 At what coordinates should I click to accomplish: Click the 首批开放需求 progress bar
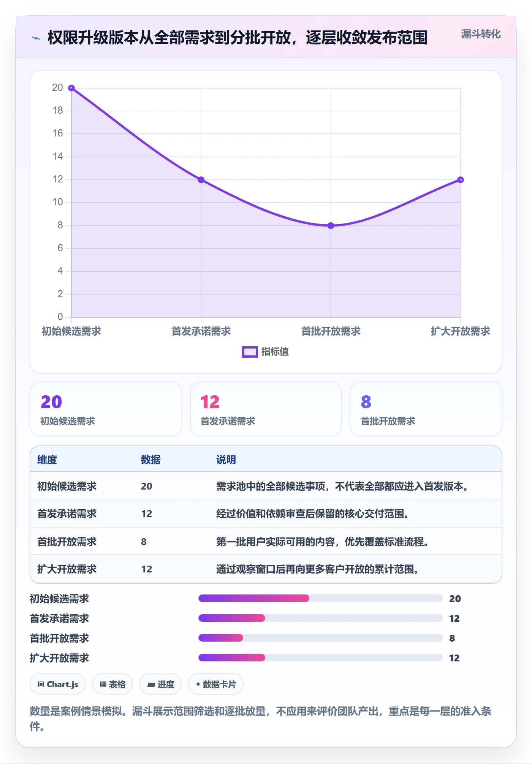(x=321, y=638)
